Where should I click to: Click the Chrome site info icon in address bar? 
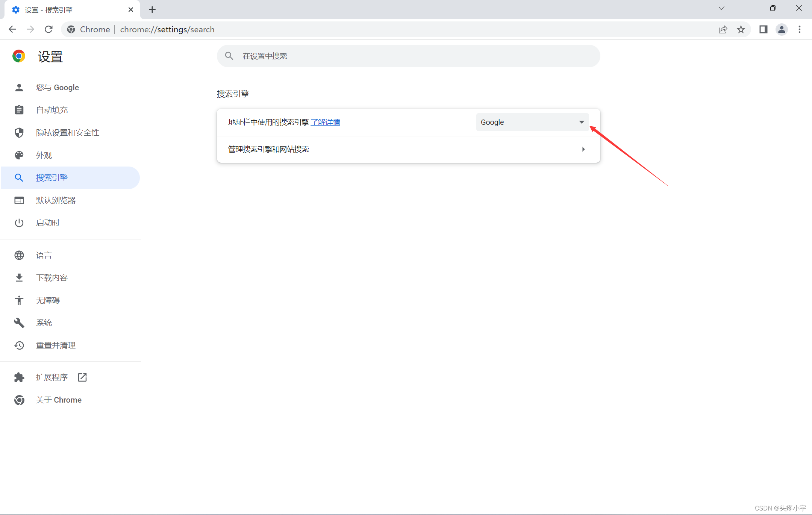point(71,29)
